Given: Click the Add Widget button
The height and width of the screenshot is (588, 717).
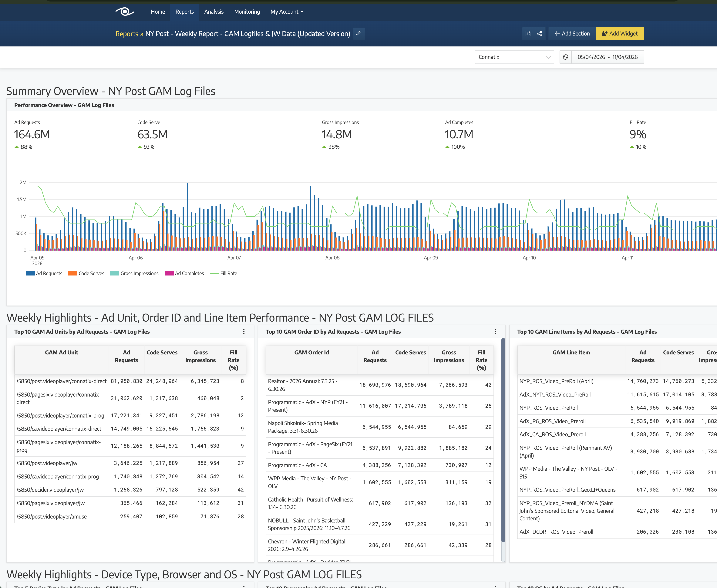Looking at the screenshot, I should 620,34.
